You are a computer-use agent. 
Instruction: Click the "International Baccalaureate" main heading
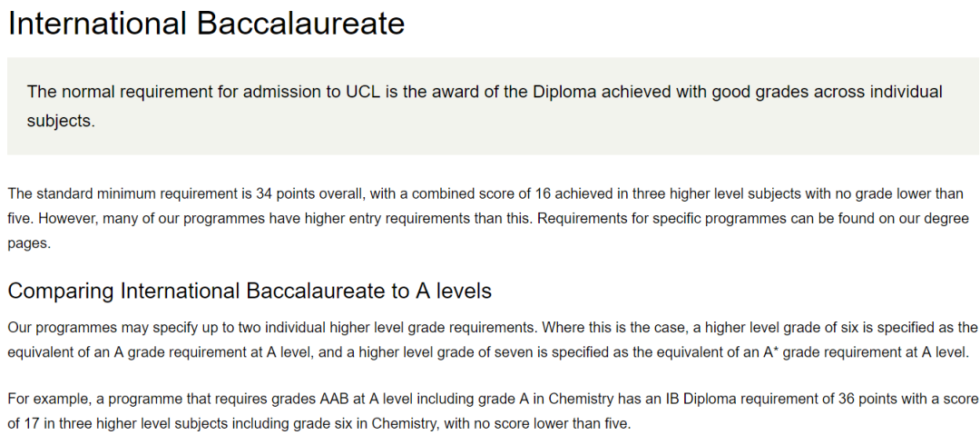pos(206,24)
